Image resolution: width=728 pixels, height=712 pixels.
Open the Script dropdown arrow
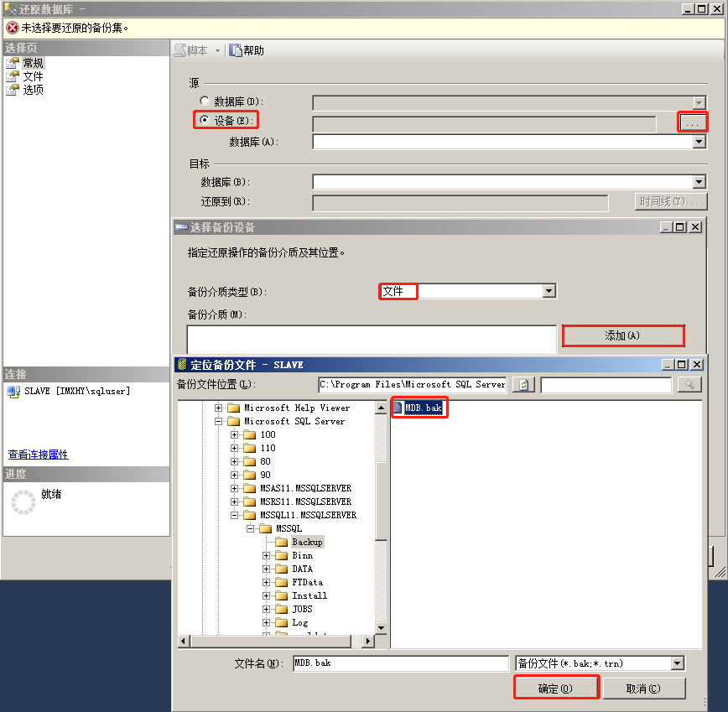(x=217, y=50)
